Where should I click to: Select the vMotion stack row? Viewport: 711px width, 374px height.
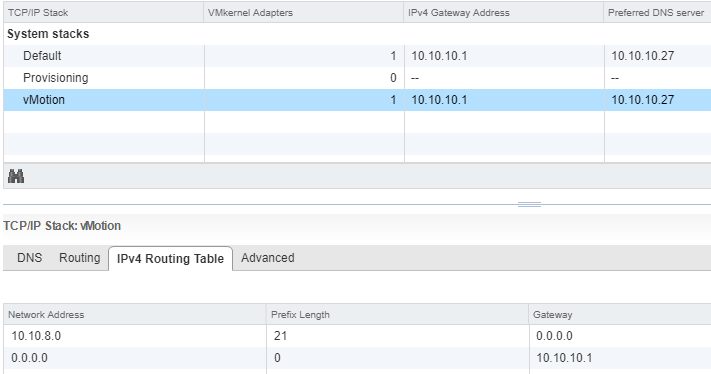point(357,100)
